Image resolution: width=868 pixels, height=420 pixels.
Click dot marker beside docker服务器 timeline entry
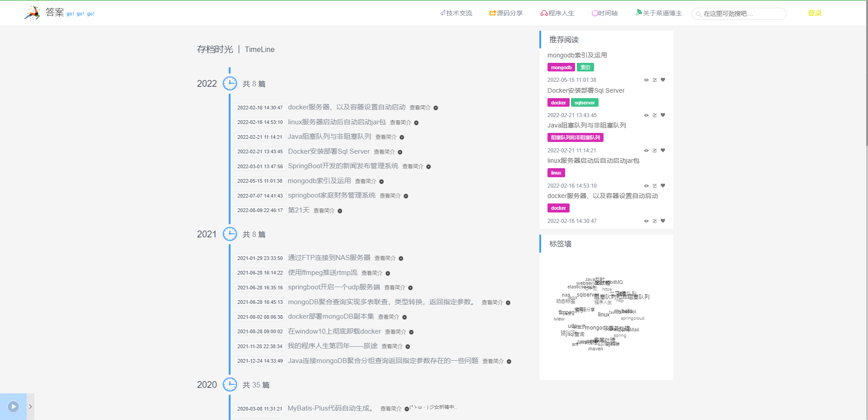coord(436,108)
